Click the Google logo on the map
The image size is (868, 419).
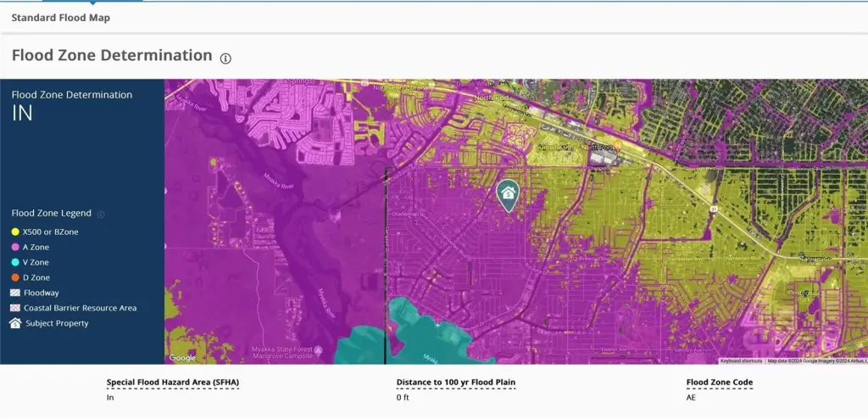point(182,358)
